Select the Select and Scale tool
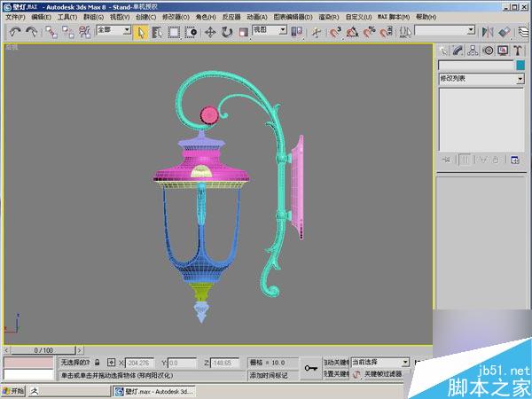Image resolution: width=532 pixels, height=399 pixels. click(244, 32)
